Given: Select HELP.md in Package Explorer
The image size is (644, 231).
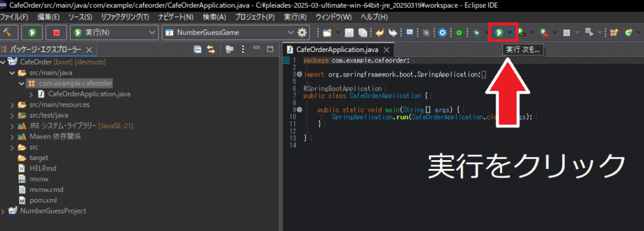Looking at the screenshot, I should click(42, 169).
